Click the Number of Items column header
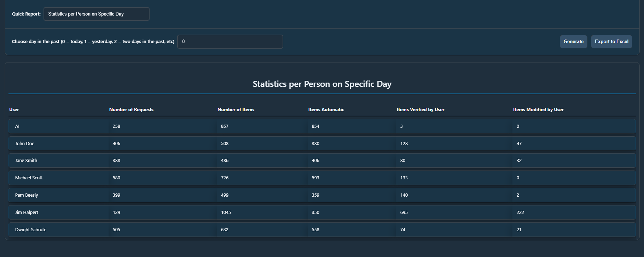This screenshot has height=257, width=644. point(236,109)
